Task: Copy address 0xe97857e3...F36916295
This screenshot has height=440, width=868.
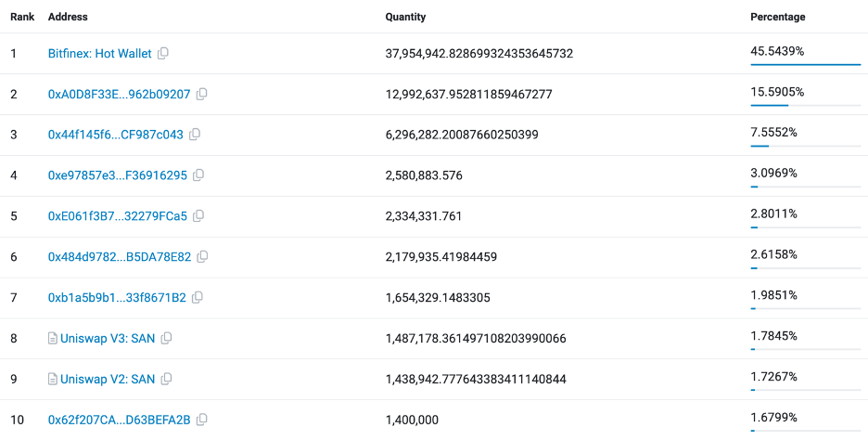Action: coord(198,175)
